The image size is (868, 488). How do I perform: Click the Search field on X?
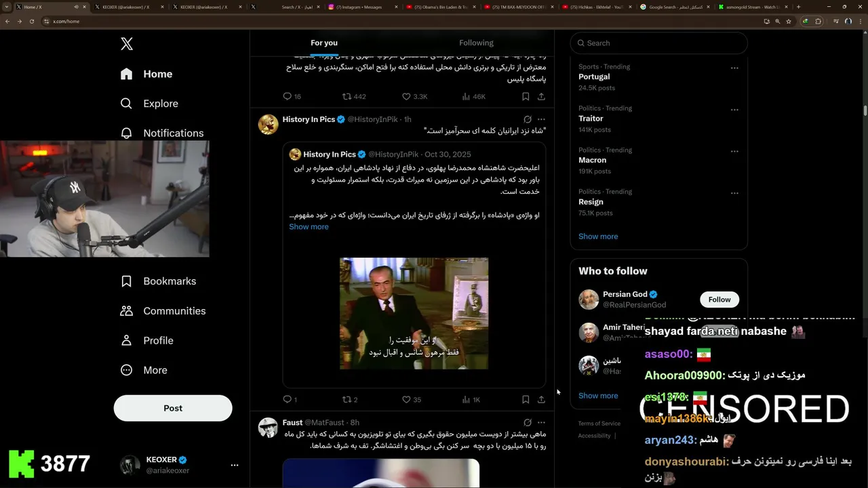click(658, 43)
